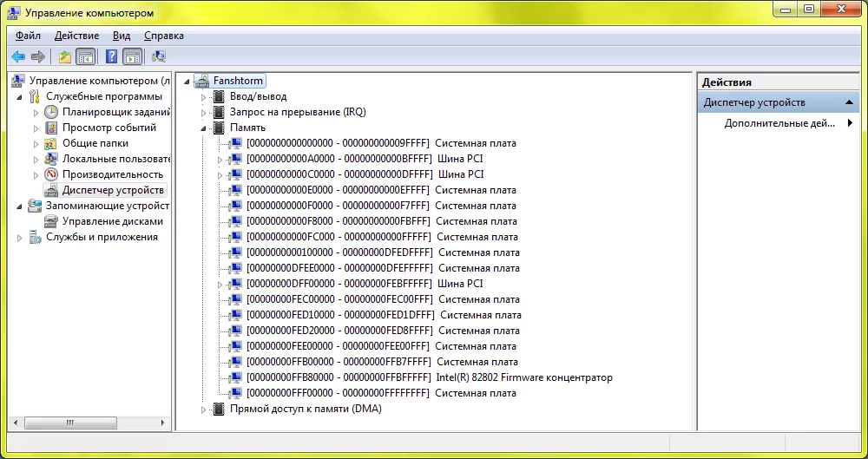Click the Службы и приложения icon
This screenshot has height=459, width=868.
(35, 237)
